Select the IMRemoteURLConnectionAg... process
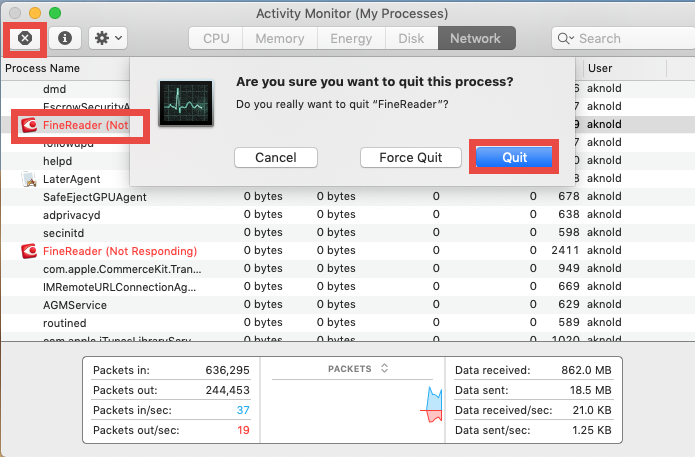Screen dimensions: 695x457 click(119, 287)
